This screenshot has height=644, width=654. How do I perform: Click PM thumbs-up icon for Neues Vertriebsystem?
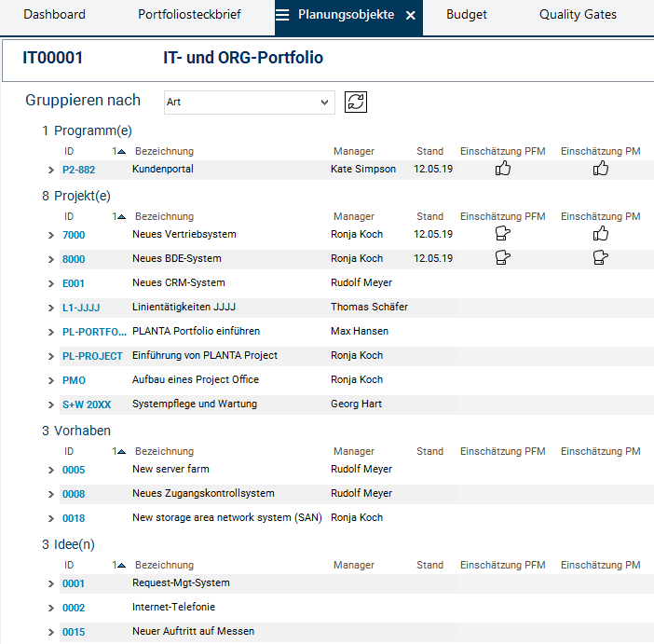[x=601, y=234]
